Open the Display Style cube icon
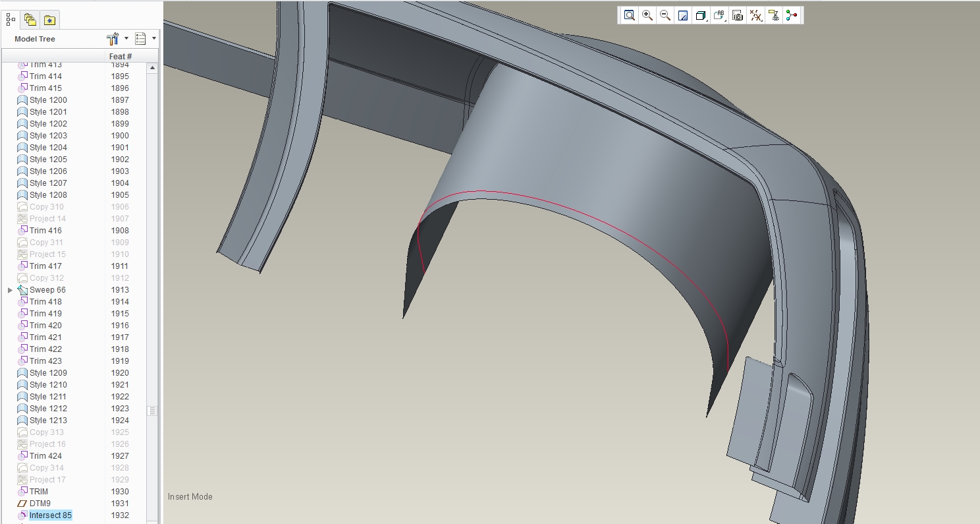Viewport: 980px width, 524px height. click(701, 15)
